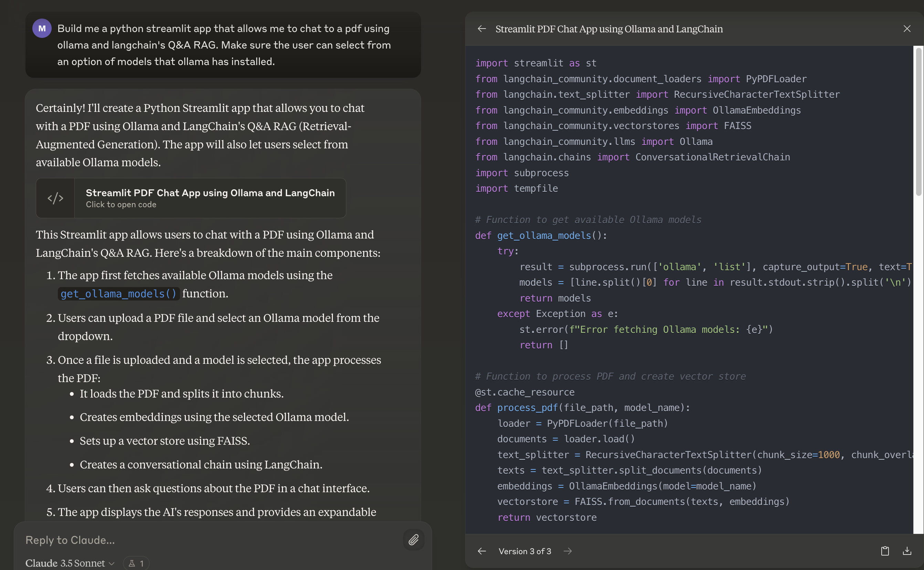Click the chevron beside Claude 3.5 Sonnet
Screen dimensions: 924x570
(x=112, y=563)
